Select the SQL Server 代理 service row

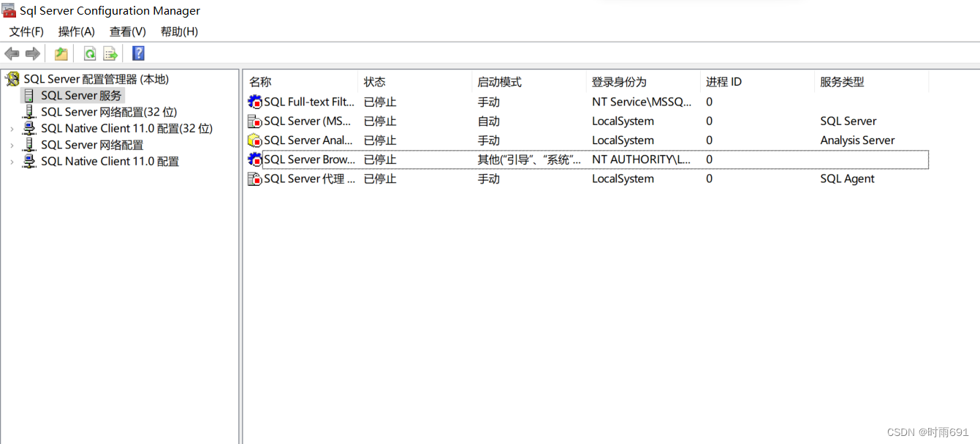click(x=588, y=178)
